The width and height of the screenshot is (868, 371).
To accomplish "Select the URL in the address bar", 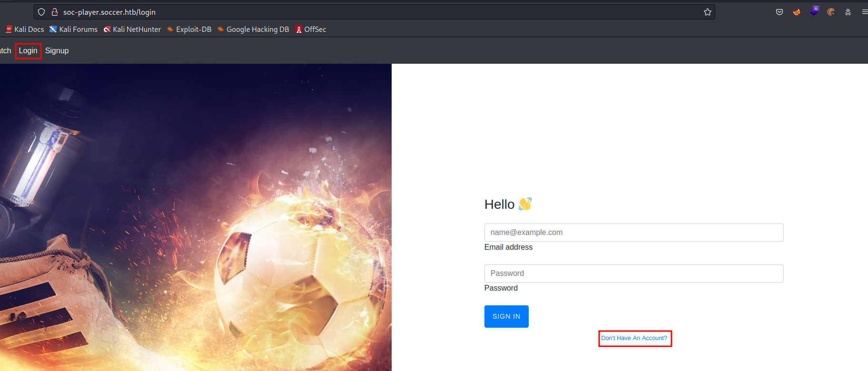I will click(109, 12).
